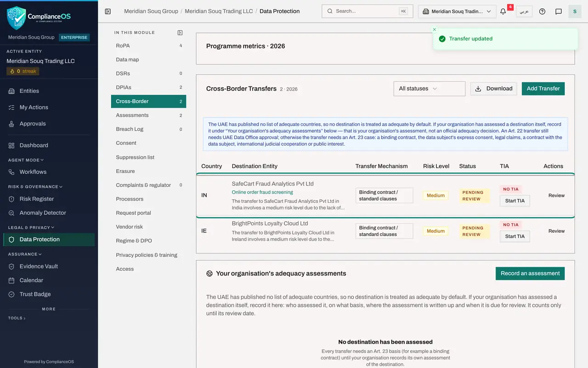Open the Meridian Souq Trading entity switcher
This screenshot has height=368, width=588.
(457, 11)
